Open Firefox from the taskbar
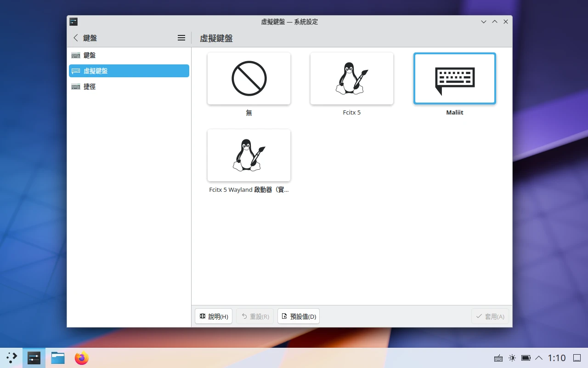Screen dimensions: 588x368 82,358
